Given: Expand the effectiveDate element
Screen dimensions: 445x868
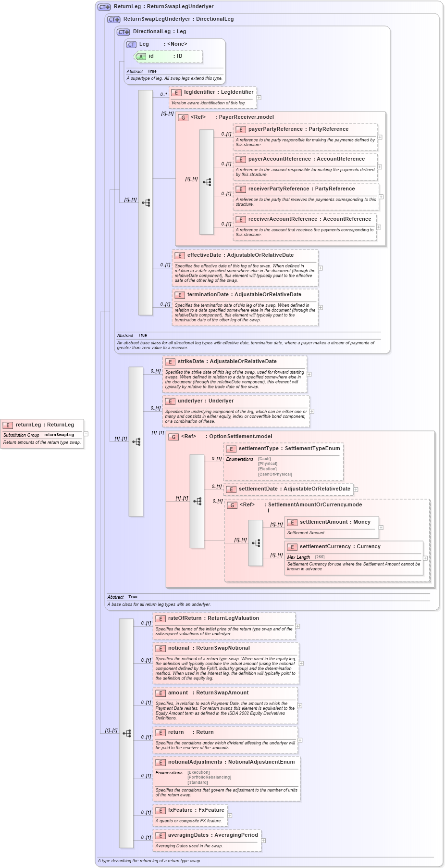Looking at the screenshot, I should pyautogui.click(x=321, y=268).
